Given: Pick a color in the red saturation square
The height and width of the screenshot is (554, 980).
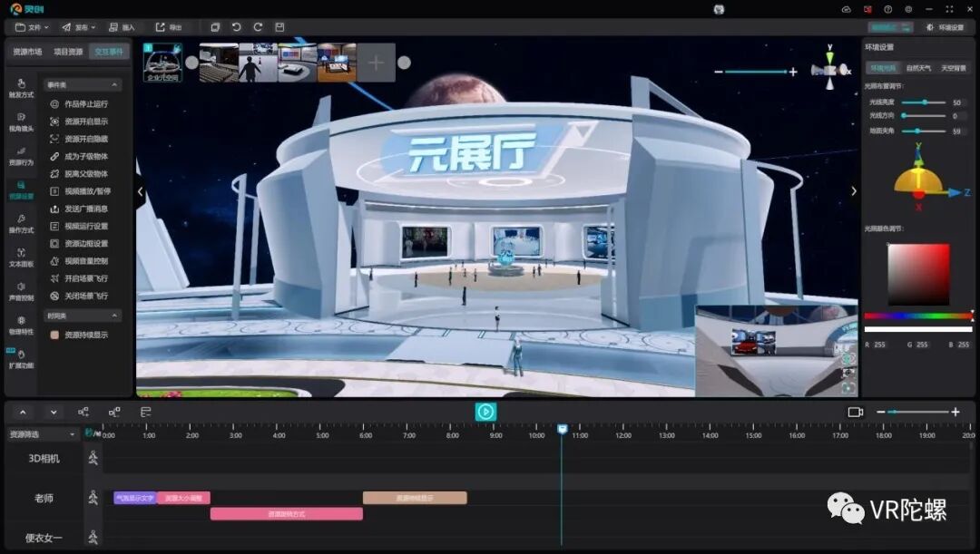Looking at the screenshot, I should pyautogui.click(x=918, y=274).
